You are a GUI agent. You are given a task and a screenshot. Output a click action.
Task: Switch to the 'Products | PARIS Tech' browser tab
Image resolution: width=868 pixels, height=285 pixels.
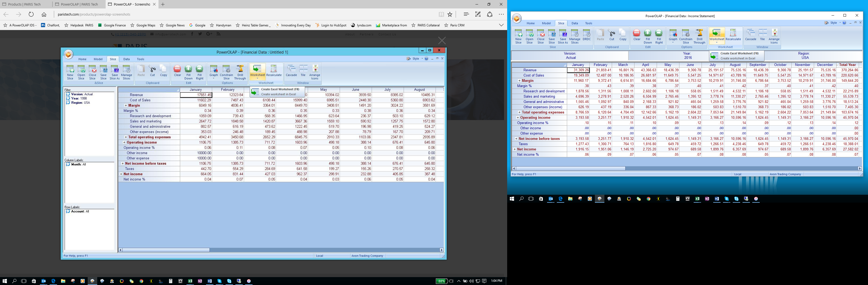[26, 4]
